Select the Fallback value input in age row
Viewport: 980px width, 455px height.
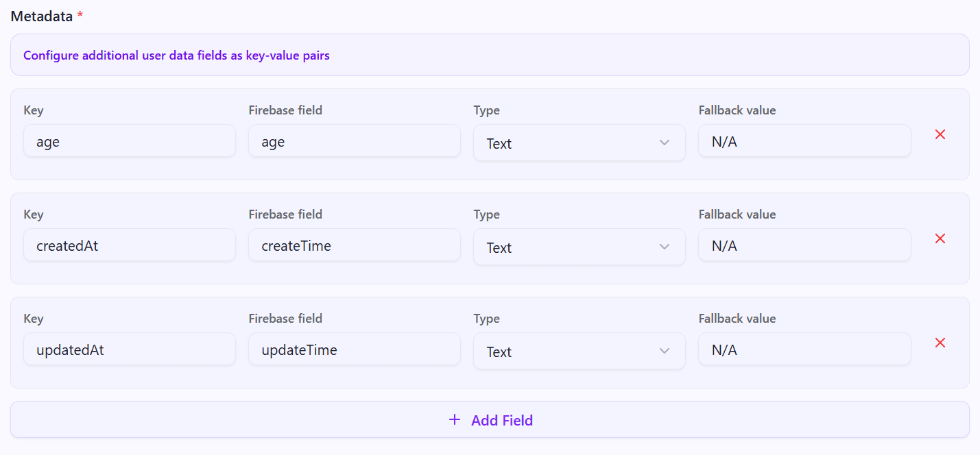point(804,142)
